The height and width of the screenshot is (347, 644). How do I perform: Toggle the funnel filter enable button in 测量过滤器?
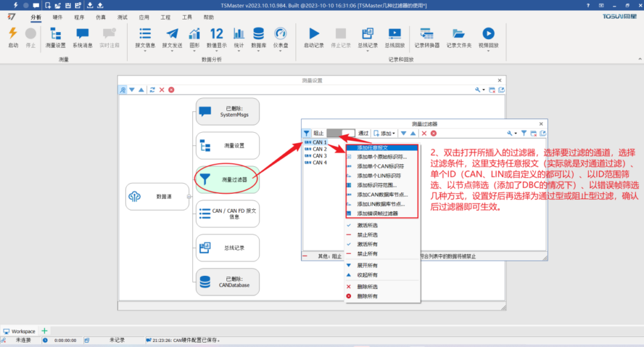(x=306, y=134)
